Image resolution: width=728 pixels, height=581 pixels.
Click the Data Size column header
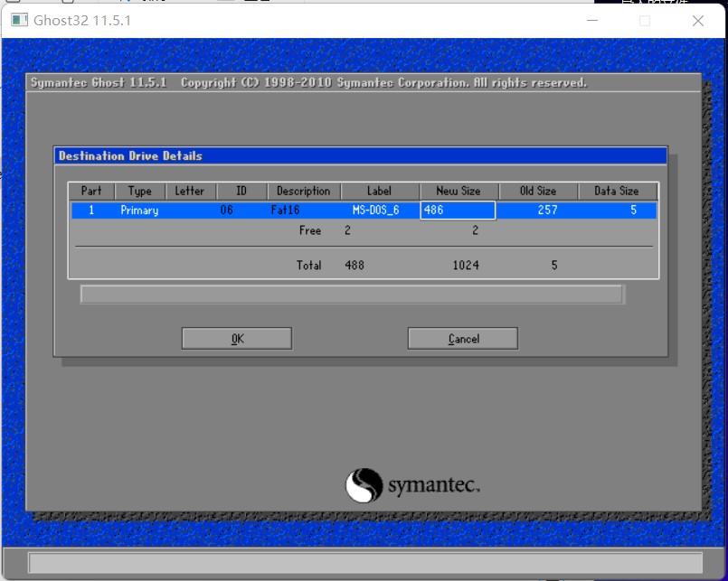[617, 192]
